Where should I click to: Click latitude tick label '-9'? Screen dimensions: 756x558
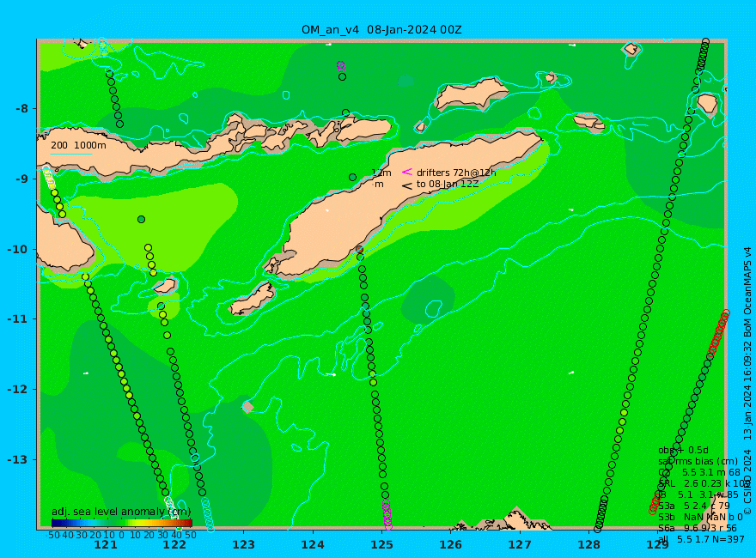click(21, 179)
